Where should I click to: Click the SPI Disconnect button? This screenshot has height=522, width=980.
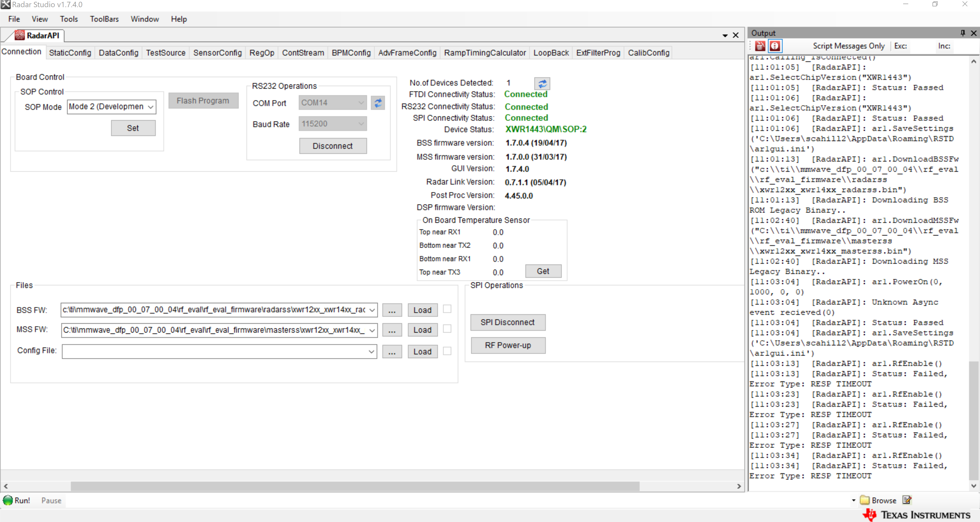[508, 322]
